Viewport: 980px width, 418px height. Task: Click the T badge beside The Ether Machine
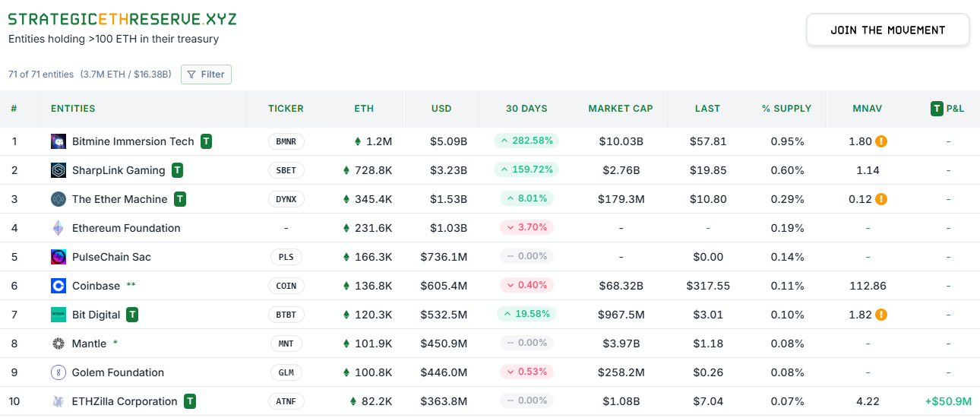pyautogui.click(x=180, y=199)
